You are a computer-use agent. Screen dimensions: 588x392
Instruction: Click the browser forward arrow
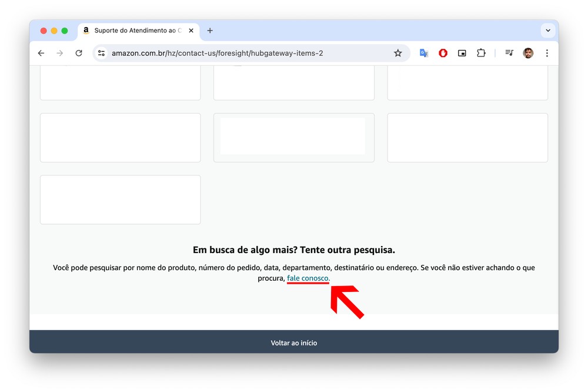click(x=59, y=54)
